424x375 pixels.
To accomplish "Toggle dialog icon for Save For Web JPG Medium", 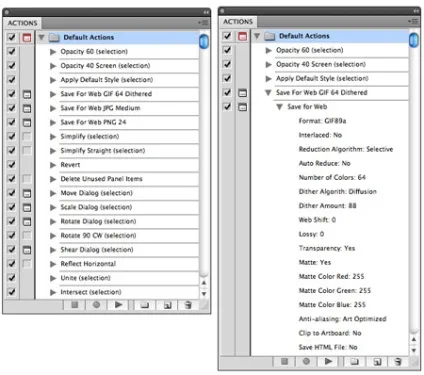I will point(27,108).
